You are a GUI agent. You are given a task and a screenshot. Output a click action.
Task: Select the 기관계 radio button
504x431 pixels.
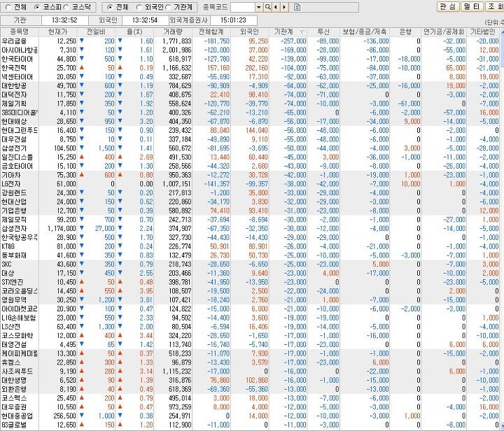tap(168, 7)
